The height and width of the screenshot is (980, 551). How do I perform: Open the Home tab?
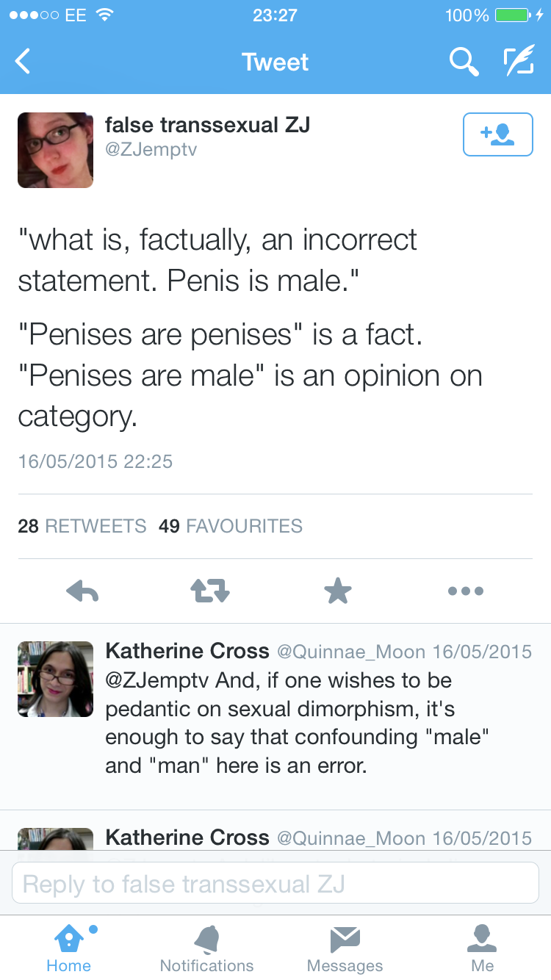pos(68,948)
